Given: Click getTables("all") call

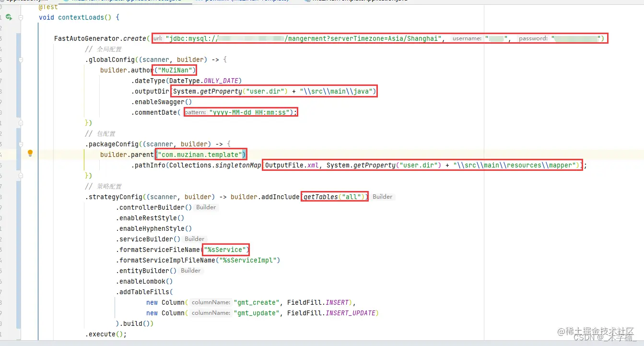Looking at the screenshot, I should 335,197.
